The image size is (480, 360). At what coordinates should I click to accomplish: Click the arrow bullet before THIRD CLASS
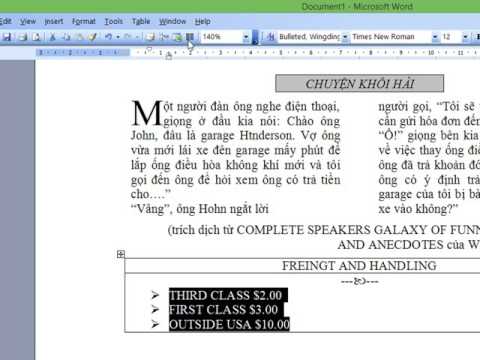coord(155,295)
